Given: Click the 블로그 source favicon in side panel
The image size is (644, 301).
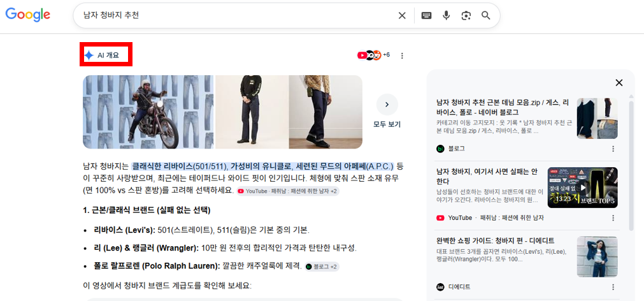Looking at the screenshot, I should (x=440, y=149).
